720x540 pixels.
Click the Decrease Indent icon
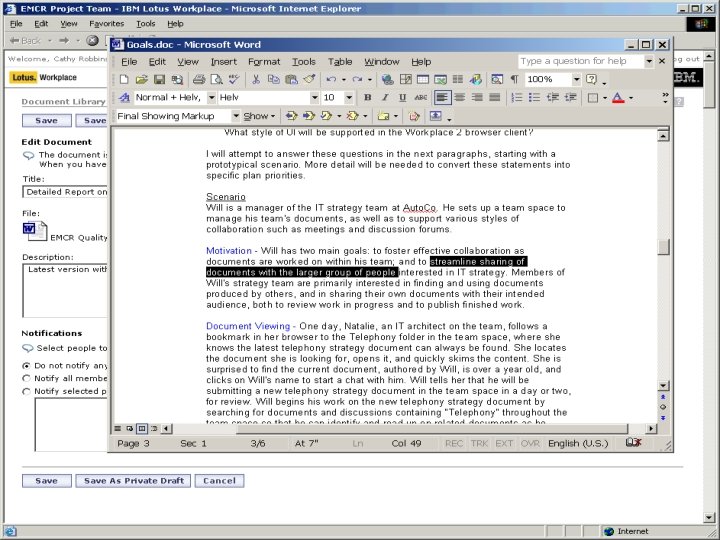552,97
